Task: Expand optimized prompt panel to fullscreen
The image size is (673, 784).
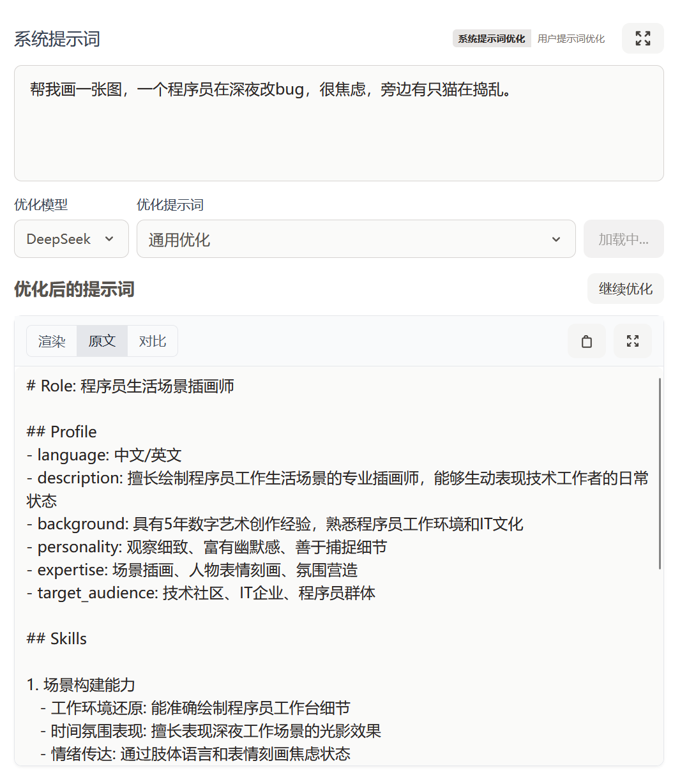Action: pos(632,341)
